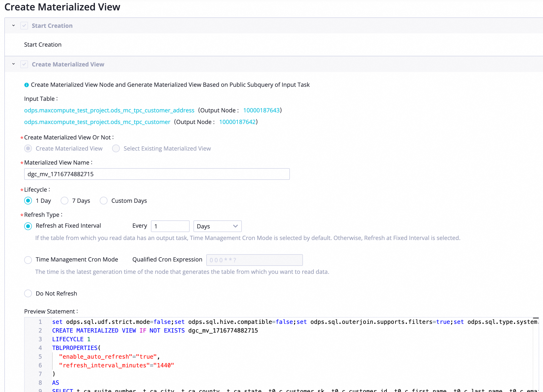
Task: Select the 1 Day lifecycle option
Action: tap(28, 201)
